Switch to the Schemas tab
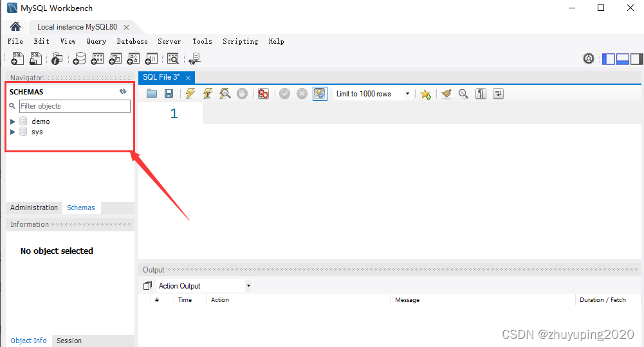This screenshot has width=644, height=347. coord(81,208)
